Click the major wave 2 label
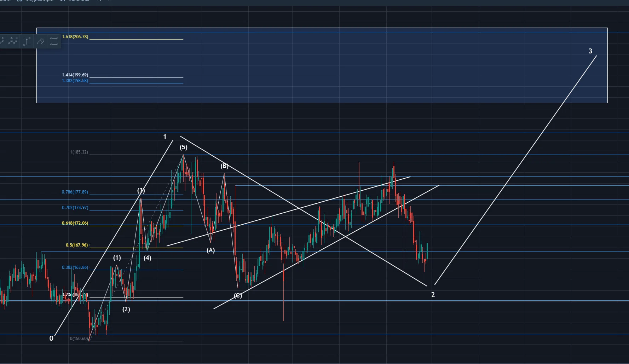The height and width of the screenshot is (364, 629). click(x=433, y=295)
